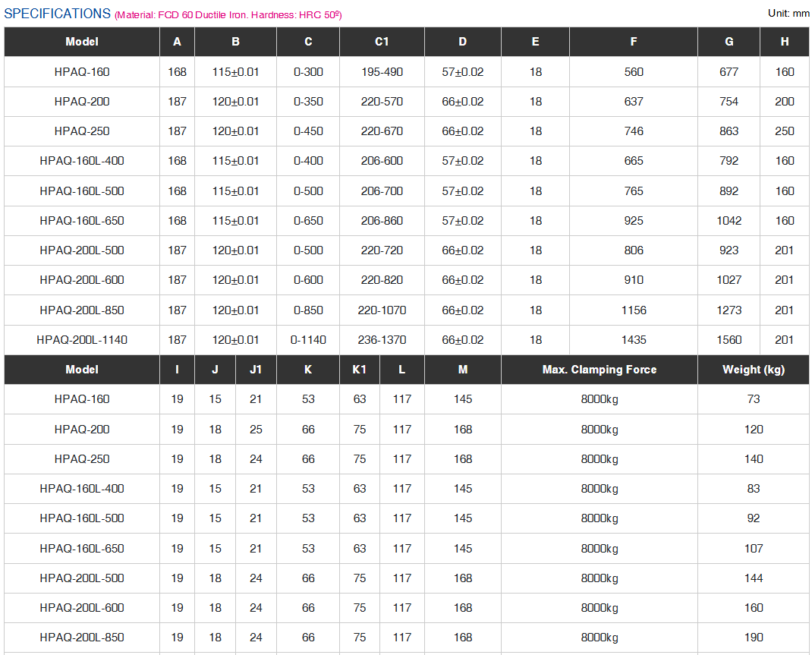
Task: Select the 0-1140 value in column C
Action: click(x=308, y=340)
